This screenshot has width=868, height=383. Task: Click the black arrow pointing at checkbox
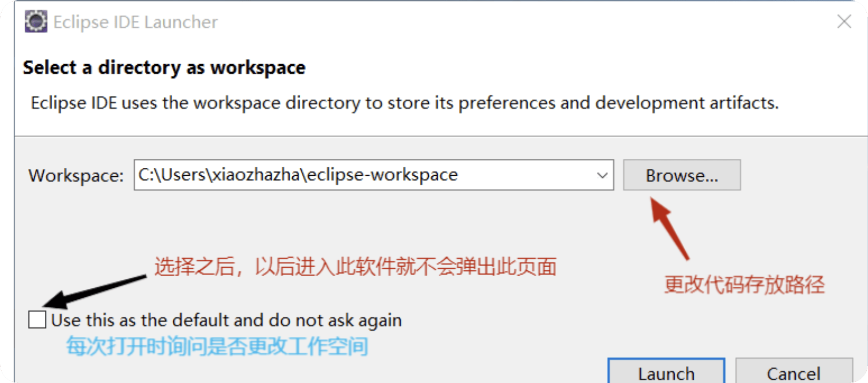tap(94, 291)
